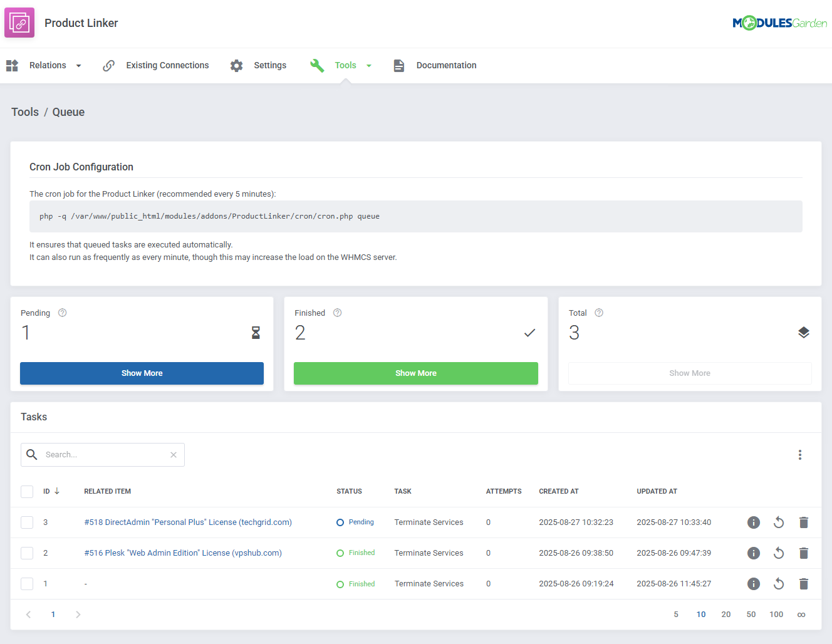Click the Product Linker logo icon
Image resolution: width=832 pixels, height=644 pixels.
19,23
